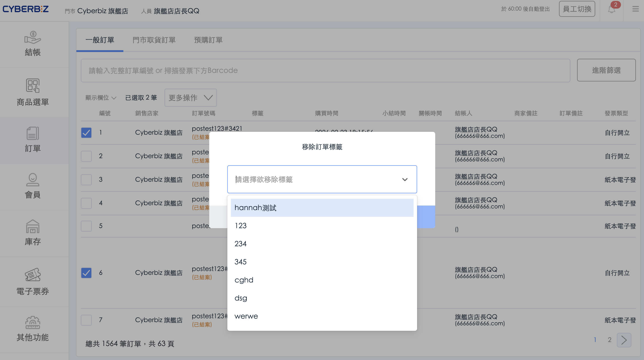Click the 員工切換 button

coord(577,9)
